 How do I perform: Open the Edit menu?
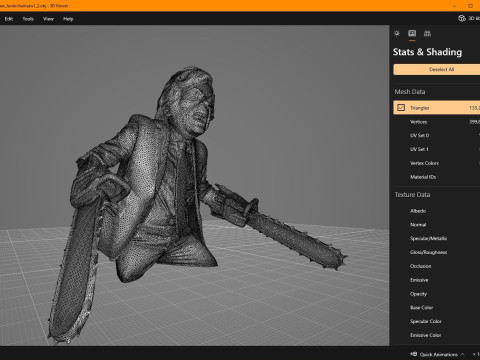coord(9,19)
